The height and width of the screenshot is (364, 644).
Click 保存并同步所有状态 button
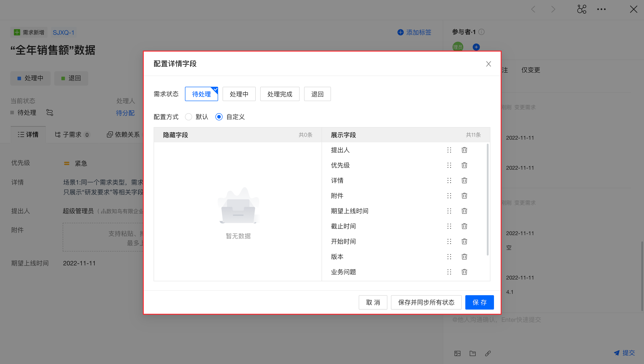426,302
